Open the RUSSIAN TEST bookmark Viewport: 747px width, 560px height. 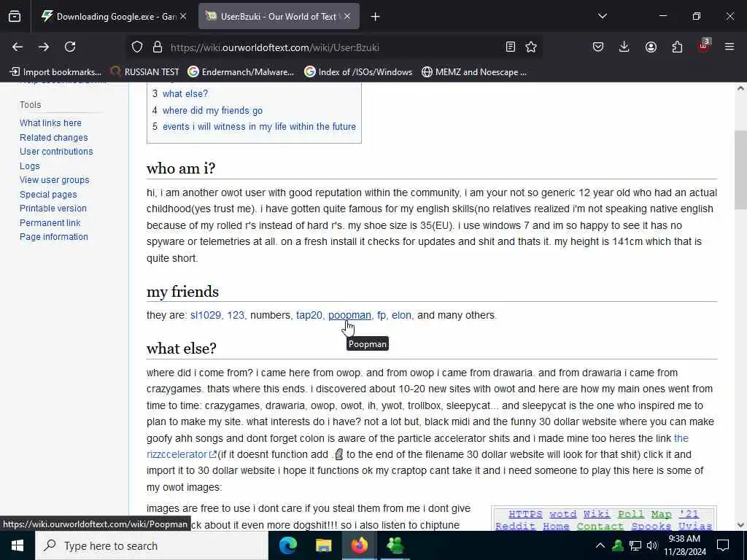(145, 72)
